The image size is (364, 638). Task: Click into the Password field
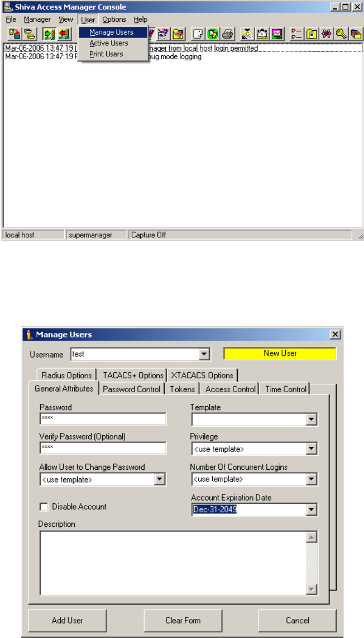pyautogui.click(x=103, y=418)
